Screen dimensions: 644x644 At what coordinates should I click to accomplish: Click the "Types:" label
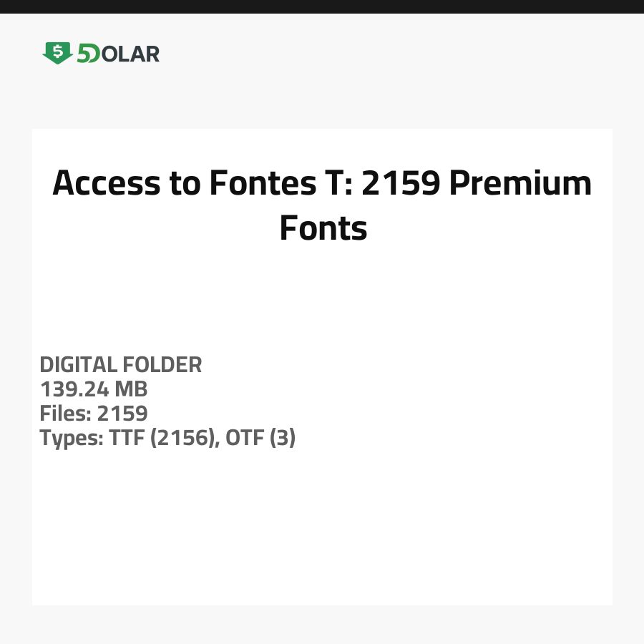point(71,438)
